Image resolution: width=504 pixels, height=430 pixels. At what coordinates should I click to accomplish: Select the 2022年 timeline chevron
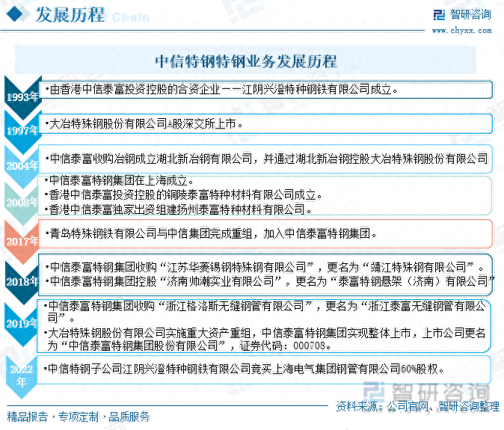pyautogui.click(x=22, y=375)
